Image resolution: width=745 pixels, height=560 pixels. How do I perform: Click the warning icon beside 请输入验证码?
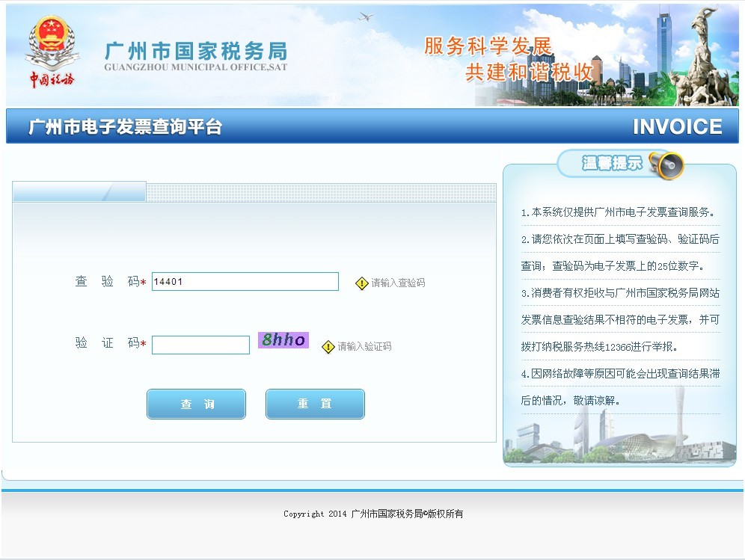(328, 347)
